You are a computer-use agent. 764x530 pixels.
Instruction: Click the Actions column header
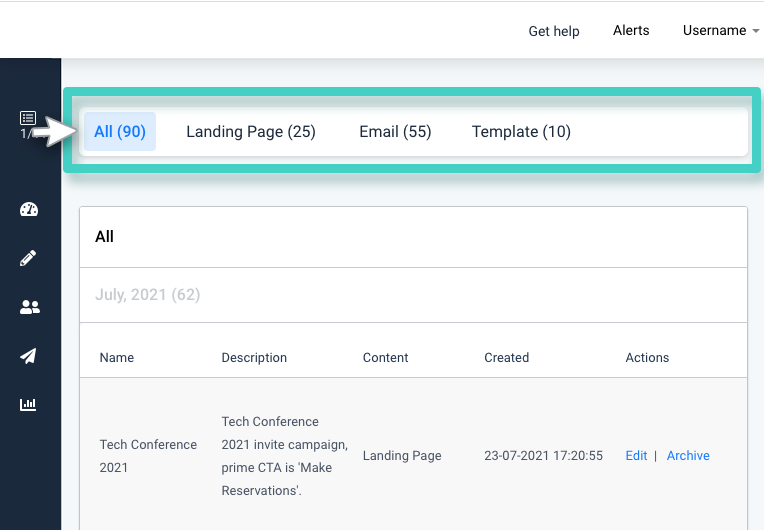[647, 358]
